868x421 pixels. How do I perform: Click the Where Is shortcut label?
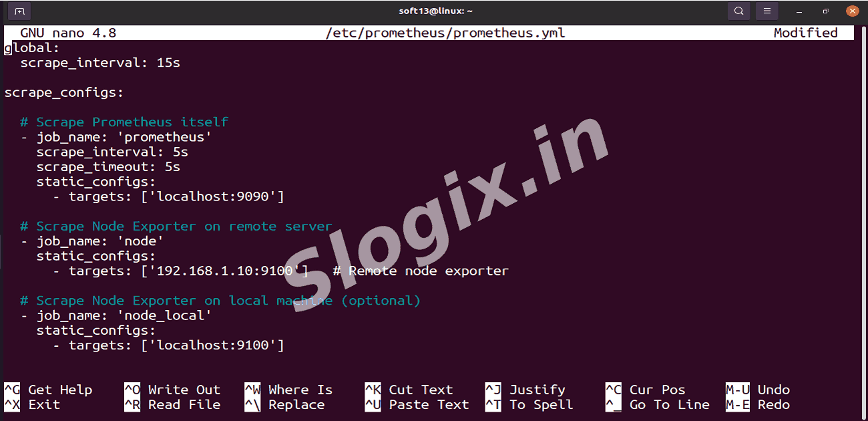pyautogui.click(x=300, y=390)
